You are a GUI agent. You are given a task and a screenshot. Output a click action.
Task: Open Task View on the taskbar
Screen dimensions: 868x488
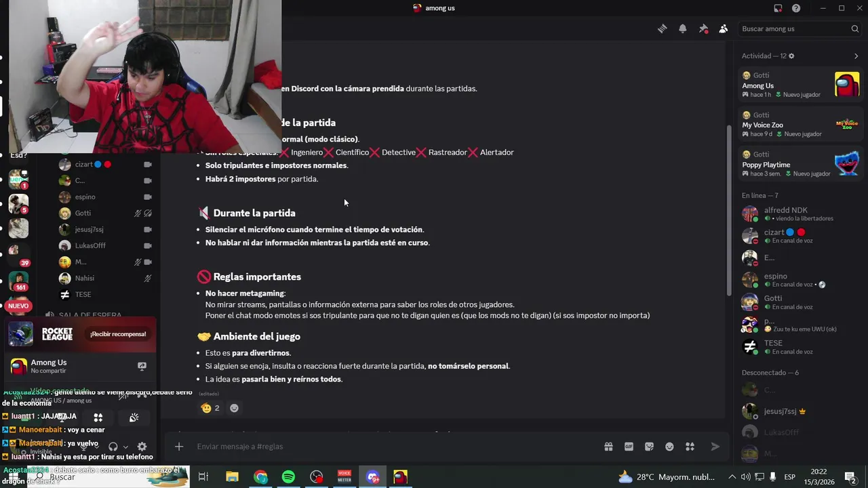pos(203,477)
